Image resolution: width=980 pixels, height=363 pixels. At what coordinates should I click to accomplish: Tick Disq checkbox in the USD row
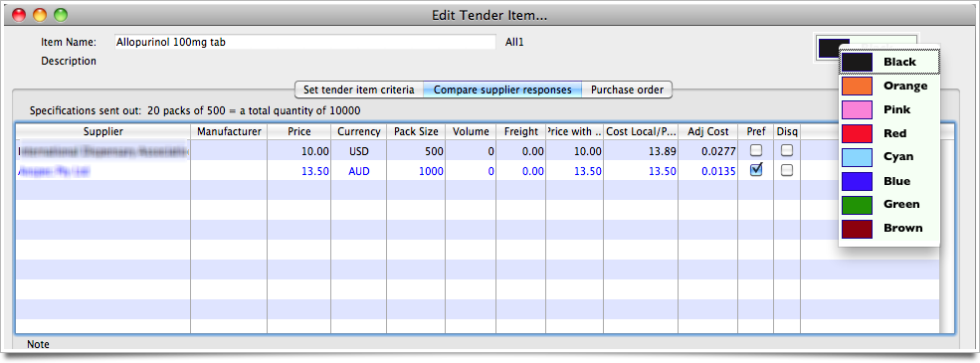pyautogui.click(x=787, y=150)
